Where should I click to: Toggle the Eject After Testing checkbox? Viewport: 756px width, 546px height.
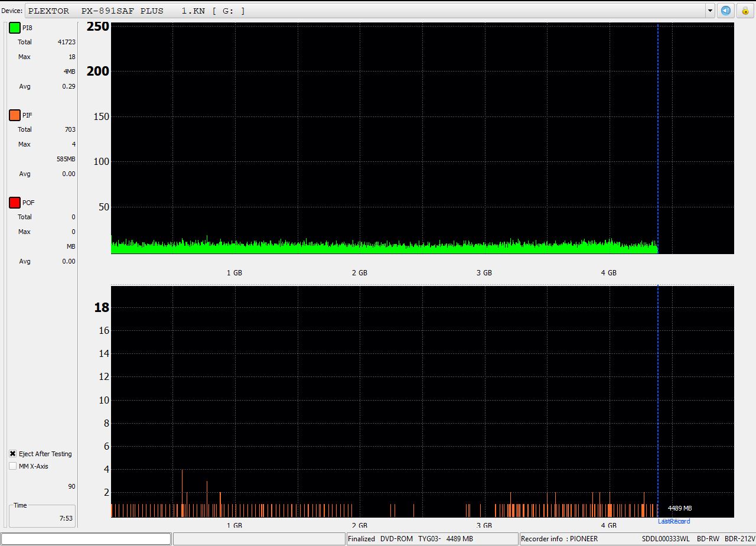point(13,454)
